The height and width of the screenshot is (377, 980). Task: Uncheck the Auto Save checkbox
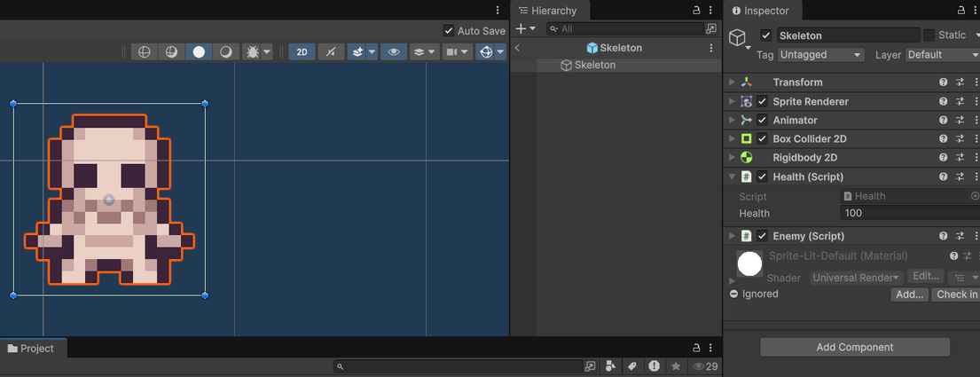[449, 31]
